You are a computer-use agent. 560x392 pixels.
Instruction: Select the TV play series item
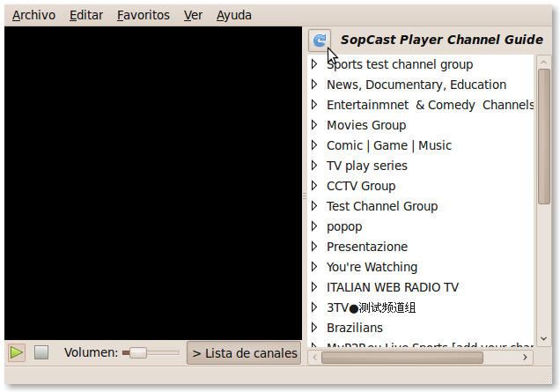pyautogui.click(x=366, y=166)
